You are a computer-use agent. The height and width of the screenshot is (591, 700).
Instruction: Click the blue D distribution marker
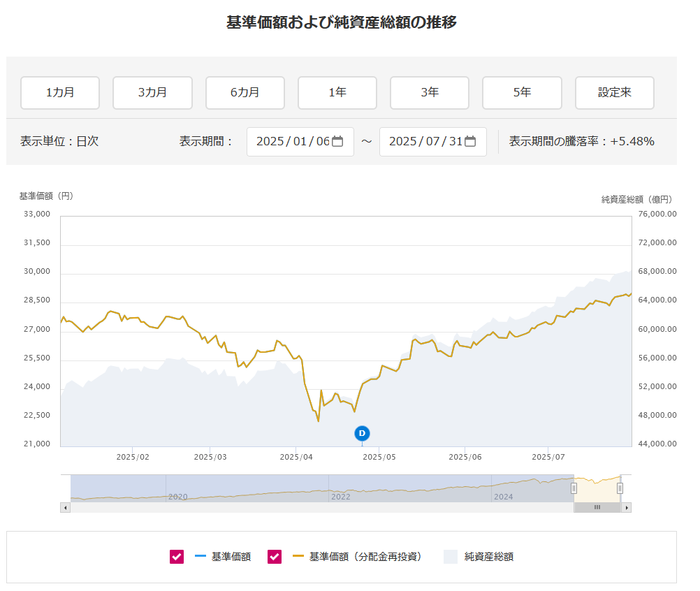click(x=362, y=433)
